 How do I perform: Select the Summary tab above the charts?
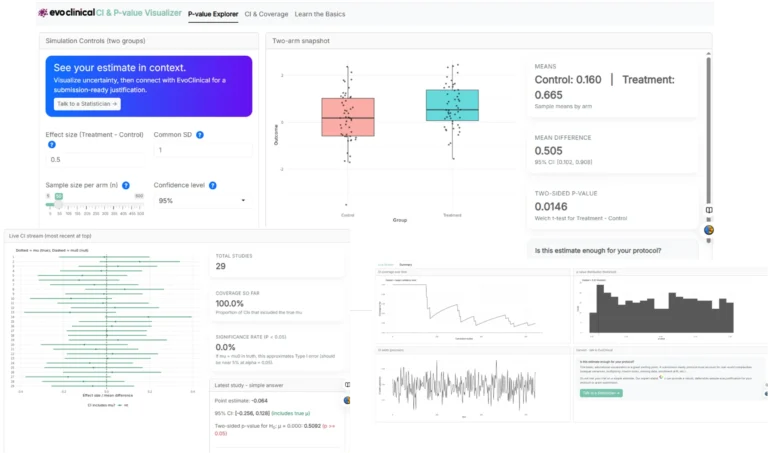[405, 264]
